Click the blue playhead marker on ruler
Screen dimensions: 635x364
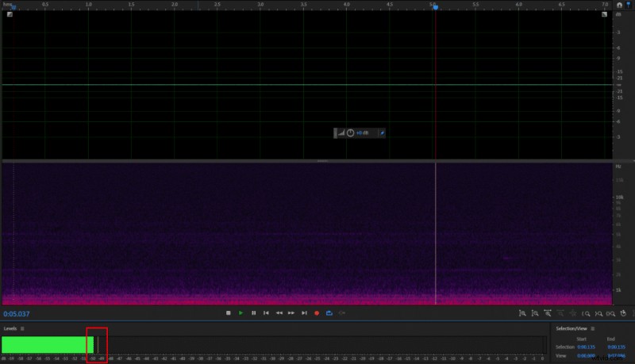[x=435, y=7]
